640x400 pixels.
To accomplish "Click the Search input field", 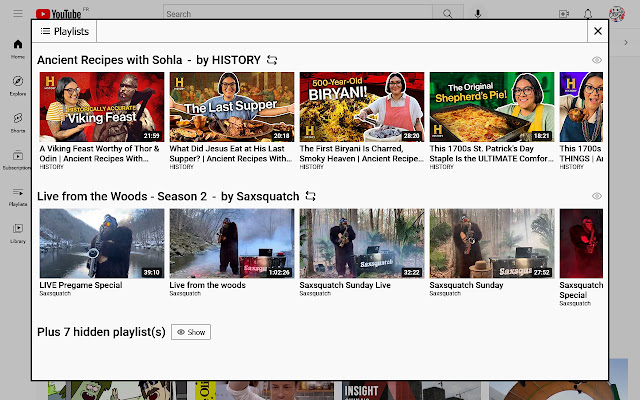I will point(298,13).
